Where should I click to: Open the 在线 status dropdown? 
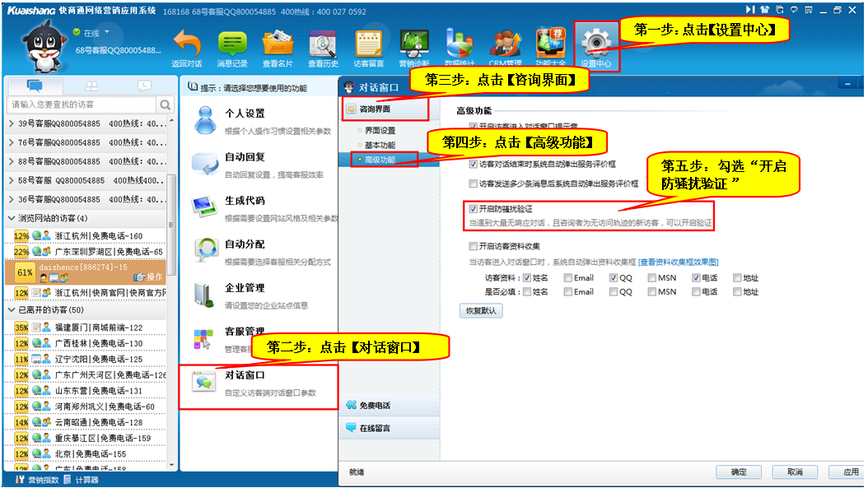coord(106,32)
